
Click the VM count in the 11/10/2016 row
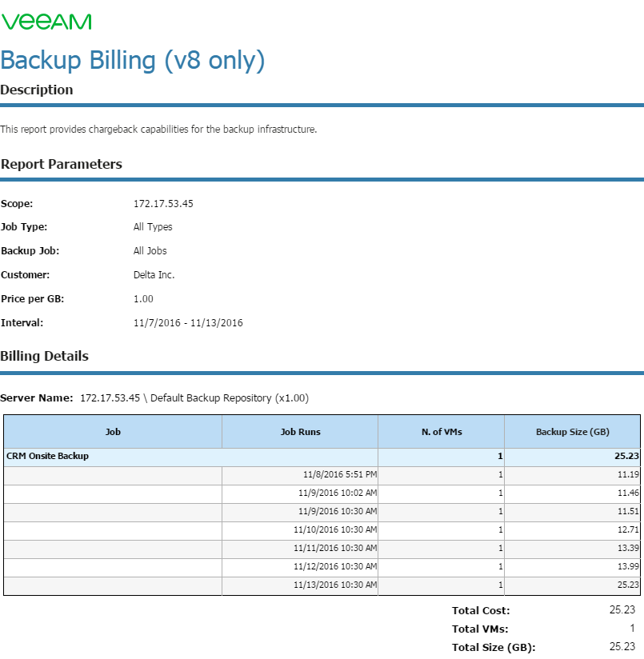pos(501,529)
